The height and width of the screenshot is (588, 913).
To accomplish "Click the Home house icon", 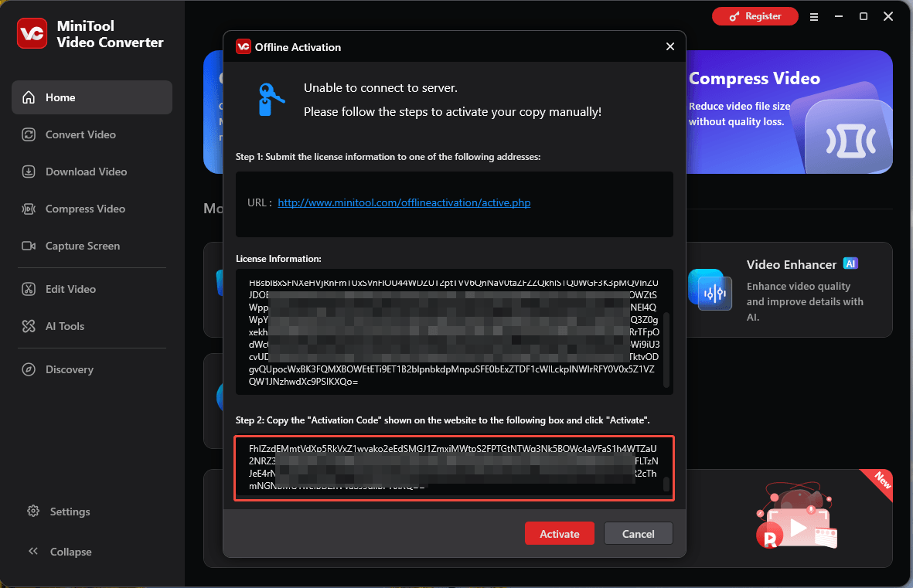I will (x=29, y=97).
